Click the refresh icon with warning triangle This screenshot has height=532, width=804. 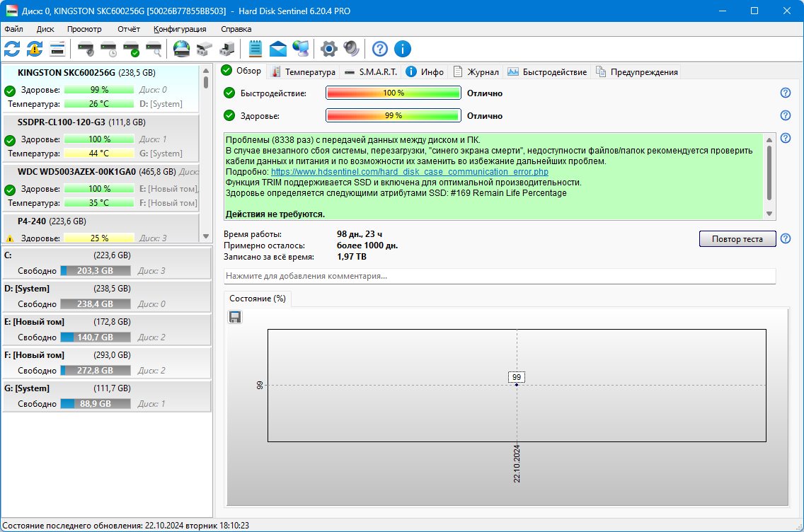(35, 50)
